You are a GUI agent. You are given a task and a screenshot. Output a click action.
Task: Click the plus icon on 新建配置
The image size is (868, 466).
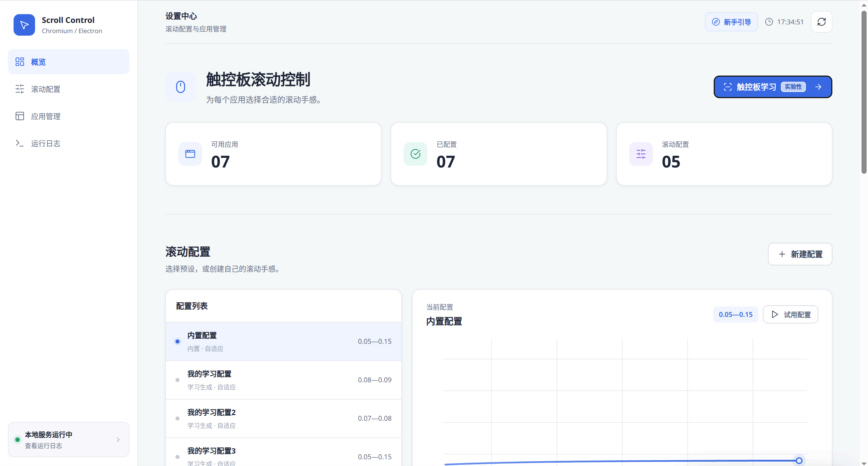pos(782,254)
